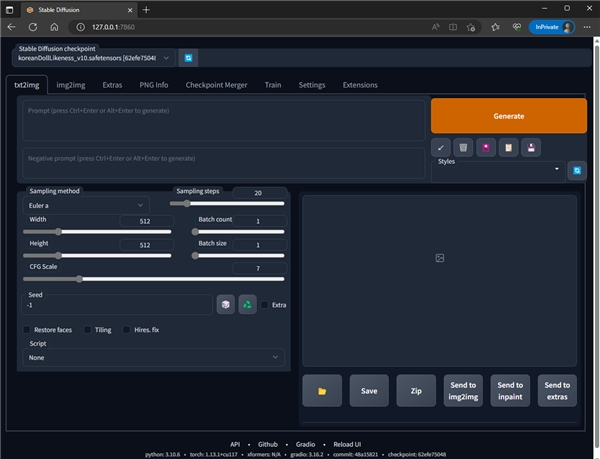Image resolution: width=600 pixels, height=459 pixels.
Task: Adjust the Width slider
Action: pos(97,231)
